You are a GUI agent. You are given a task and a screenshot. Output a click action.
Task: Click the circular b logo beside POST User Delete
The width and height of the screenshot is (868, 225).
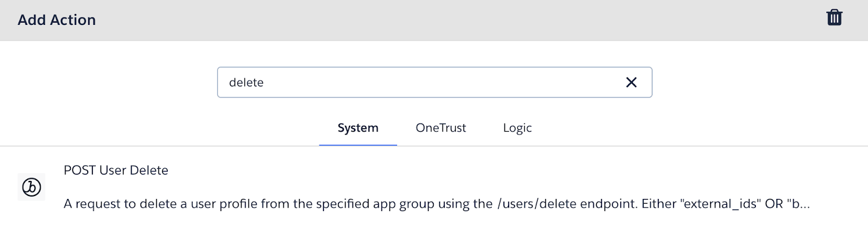[x=31, y=187]
